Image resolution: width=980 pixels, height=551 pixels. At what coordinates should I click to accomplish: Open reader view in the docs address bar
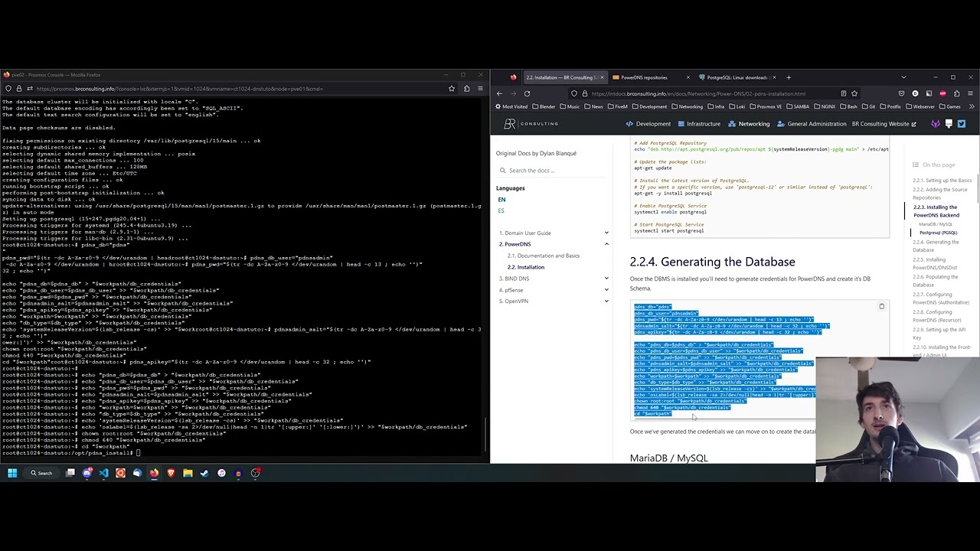[843, 93]
